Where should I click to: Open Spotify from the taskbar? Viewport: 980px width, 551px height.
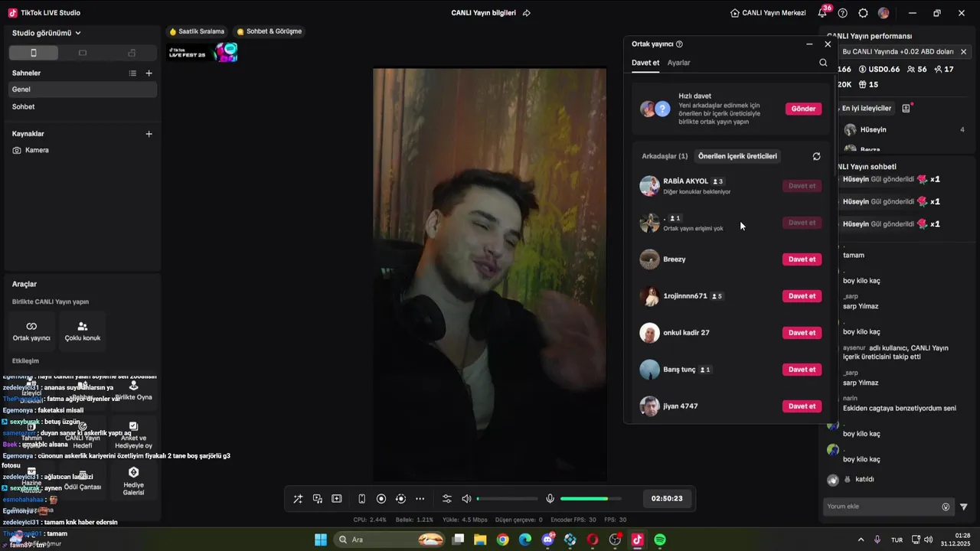[660, 540]
